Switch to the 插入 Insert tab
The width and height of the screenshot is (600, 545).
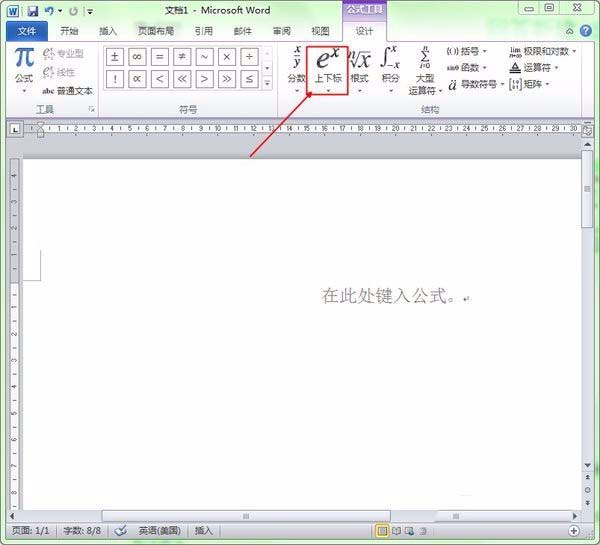click(108, 31)
